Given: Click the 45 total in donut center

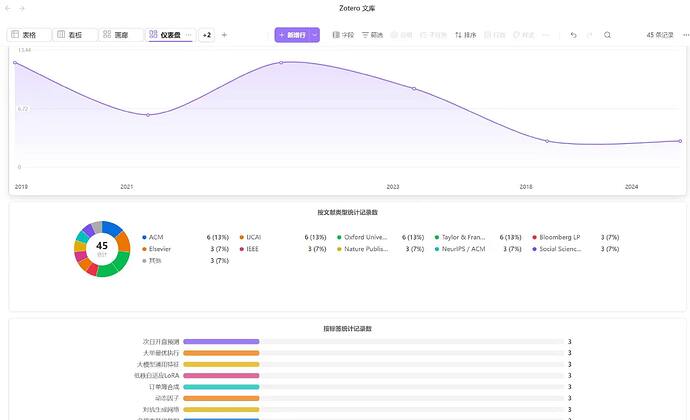Looking at the screenshot, I should pyautogui.click(x=102, y=246).
